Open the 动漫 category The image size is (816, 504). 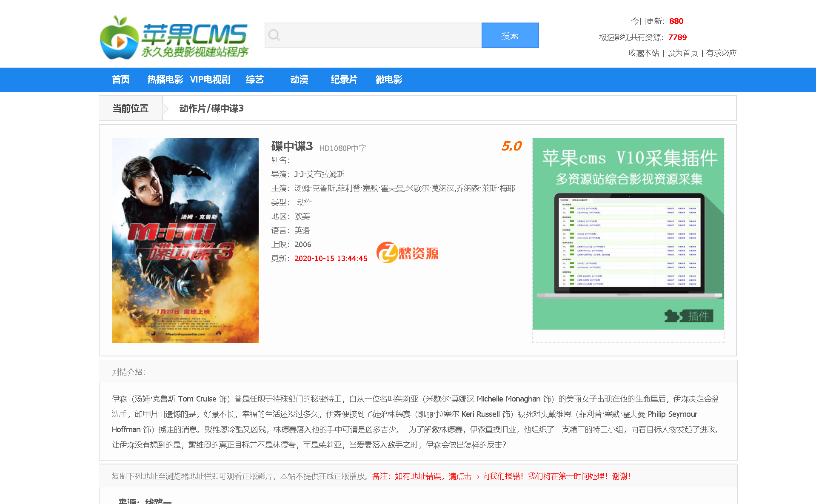(x=299, y=80)
